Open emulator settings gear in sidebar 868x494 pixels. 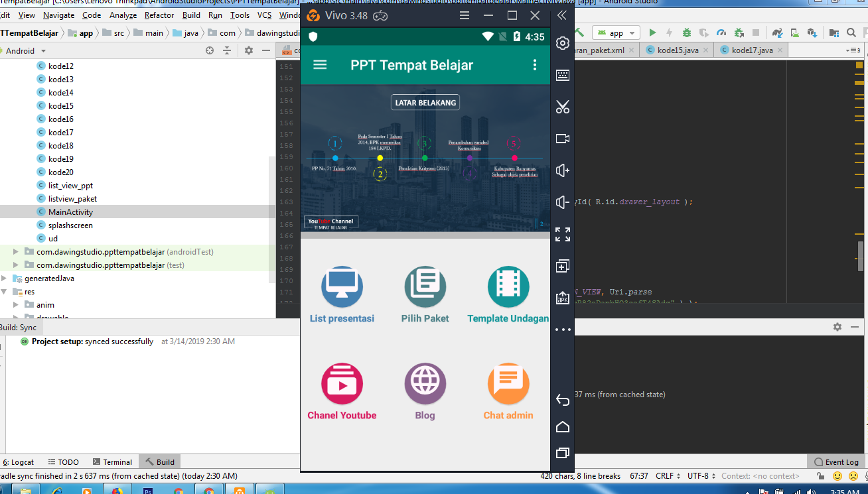pos(562,43)
